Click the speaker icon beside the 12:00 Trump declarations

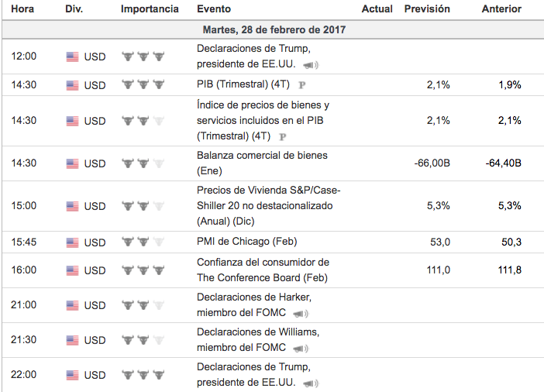311,65
